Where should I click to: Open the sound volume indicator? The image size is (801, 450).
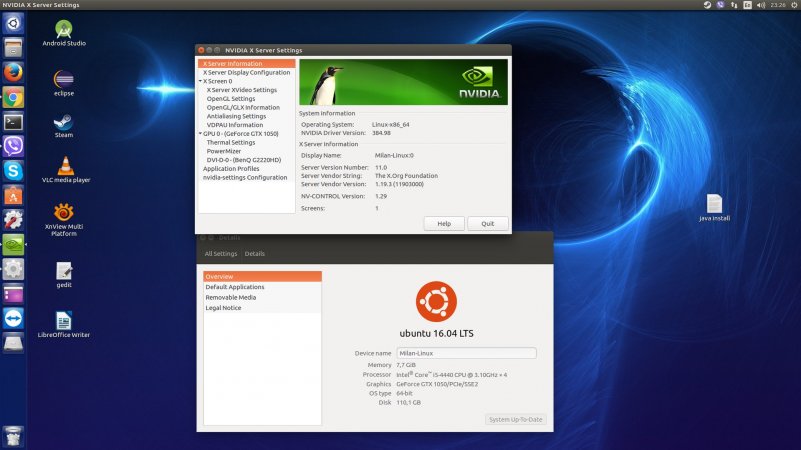click(761, 5)
